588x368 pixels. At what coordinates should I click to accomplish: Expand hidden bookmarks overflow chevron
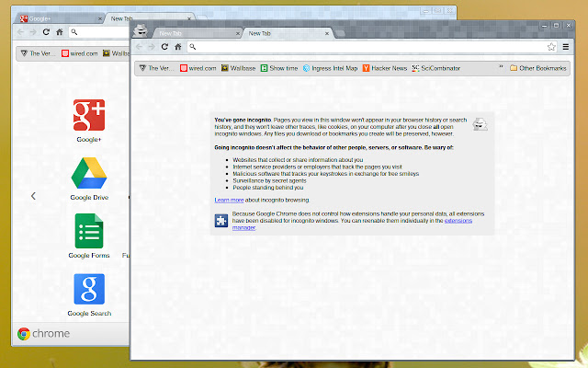click(501, 67)
